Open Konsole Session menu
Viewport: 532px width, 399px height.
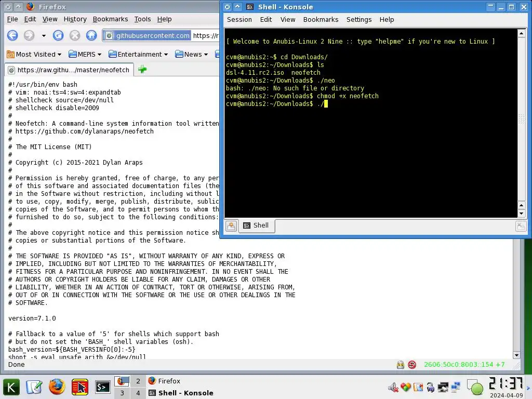pyautogui.click(x=239, y=20)
